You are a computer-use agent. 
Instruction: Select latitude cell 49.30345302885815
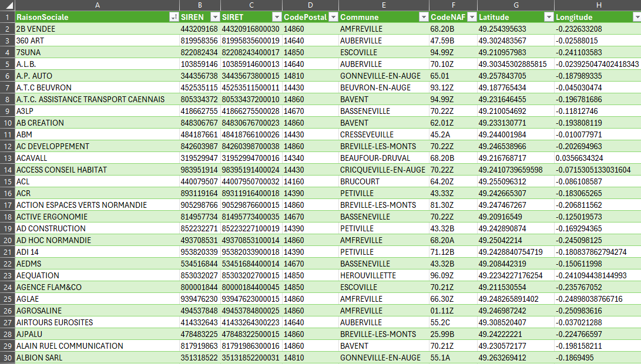pyautogui.click(x=516, y=64)
